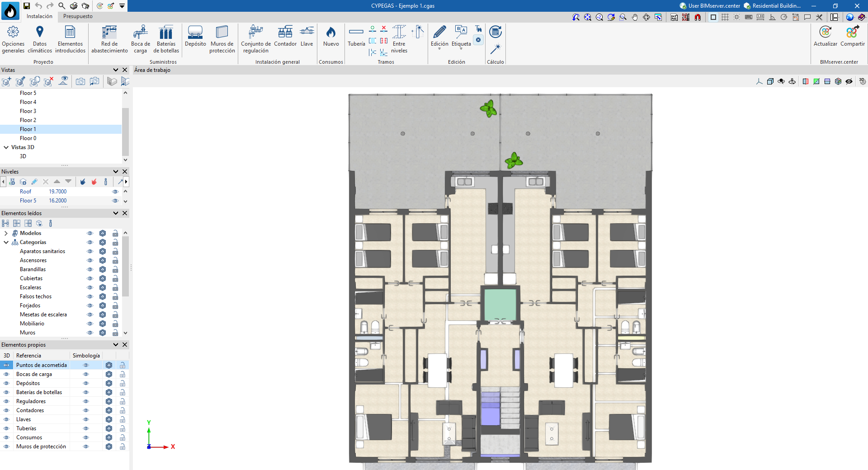Click the undo arrow icon
Screen dimensions: 868x470
point(38,6)
